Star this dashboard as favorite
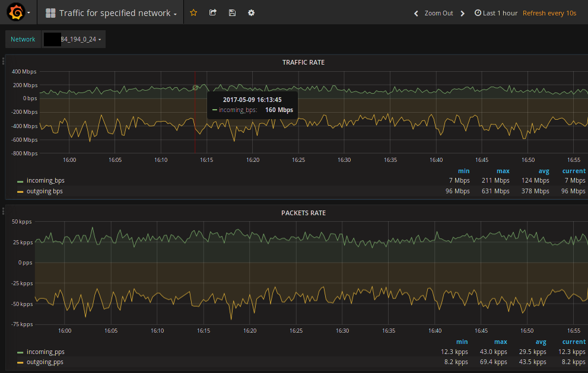 193,13
